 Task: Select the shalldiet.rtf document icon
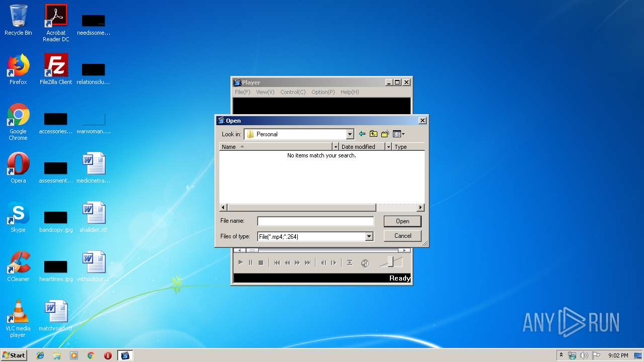tap(94, 217)
